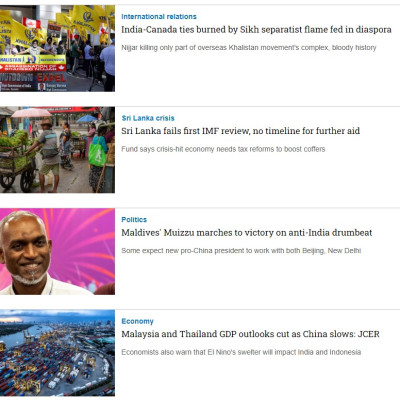Open the El Nino swelter summary line
Screen dimensions: 400x400
tap(241, 352)
